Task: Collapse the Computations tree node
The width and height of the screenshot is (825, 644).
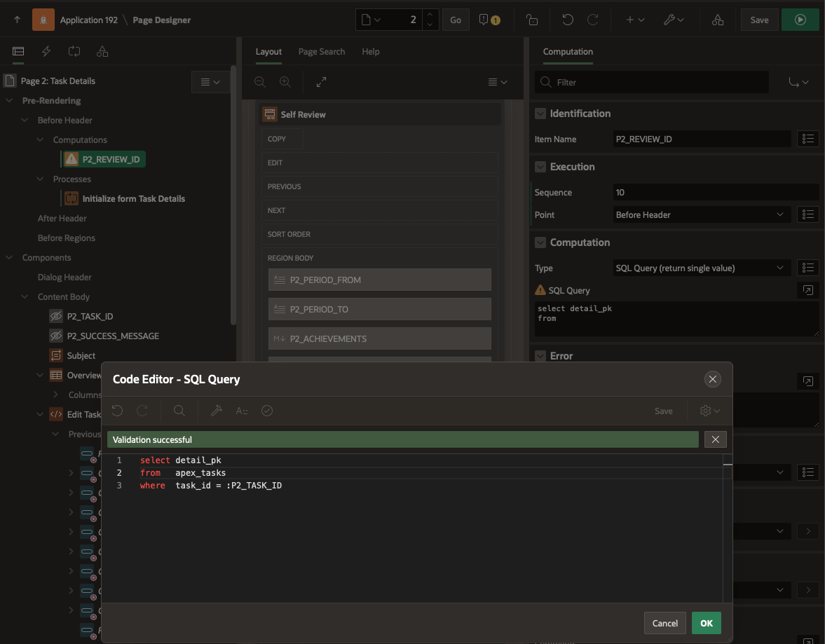Action: (x=41, y=140)
